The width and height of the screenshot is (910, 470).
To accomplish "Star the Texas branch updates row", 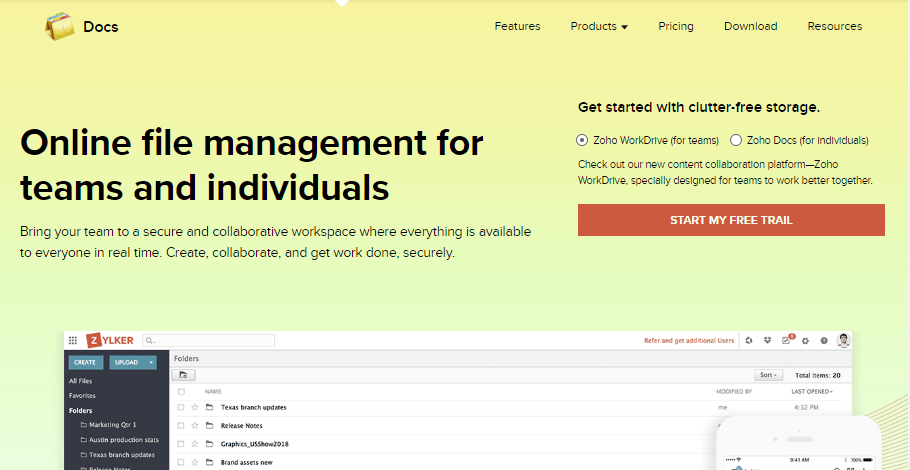I will coord(195,407).
